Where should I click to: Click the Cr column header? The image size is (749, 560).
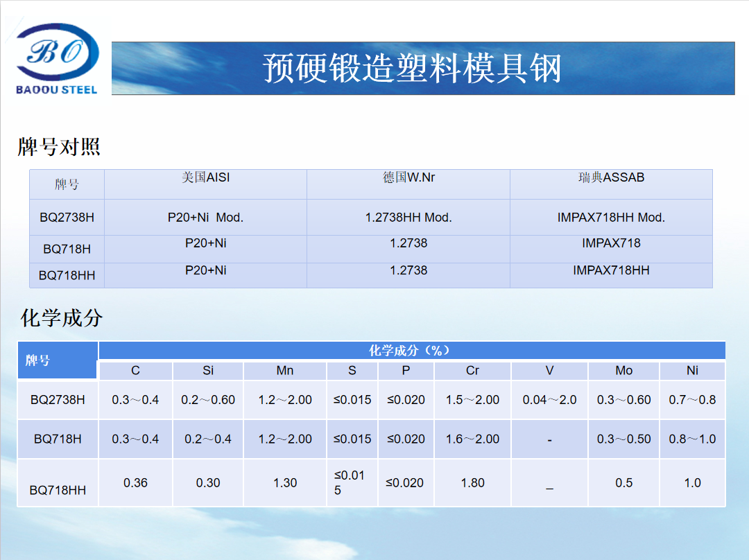click(472, 371)
